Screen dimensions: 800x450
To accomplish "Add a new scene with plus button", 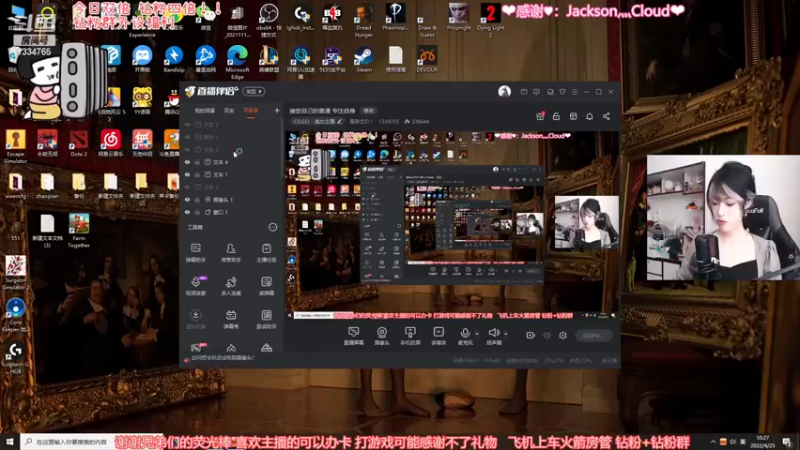I will click(277, 110).
